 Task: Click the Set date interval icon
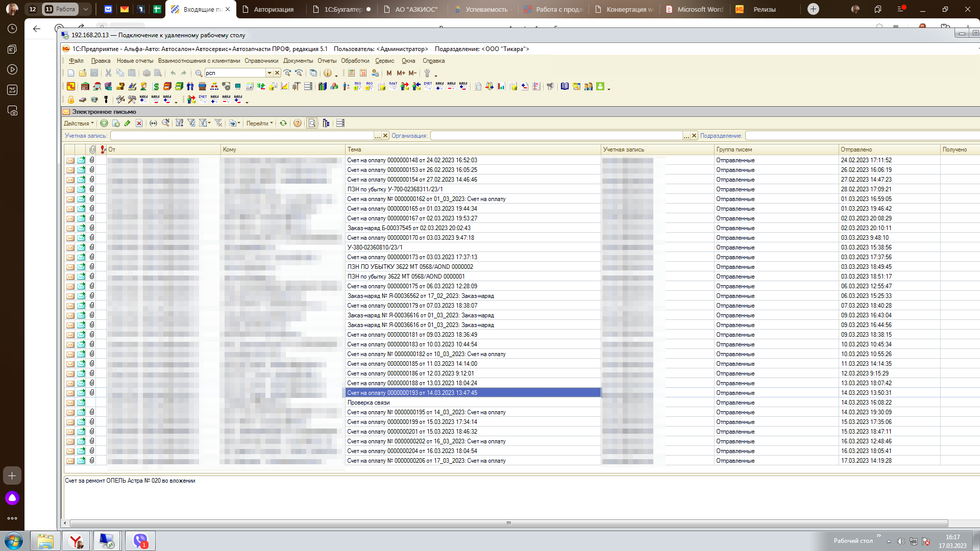tap(153, 123)
